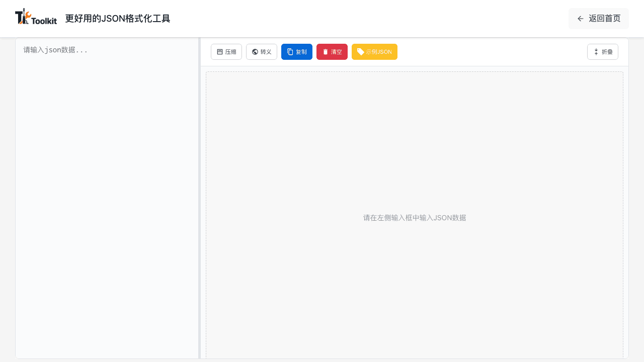Click the tag icon on yellow 示例JSON button
Screen dimensions: 644x362
[360, 52]
